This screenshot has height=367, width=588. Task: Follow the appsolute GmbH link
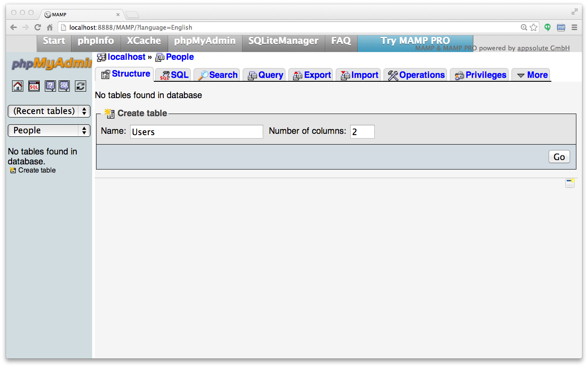click(x=543, y=48)
